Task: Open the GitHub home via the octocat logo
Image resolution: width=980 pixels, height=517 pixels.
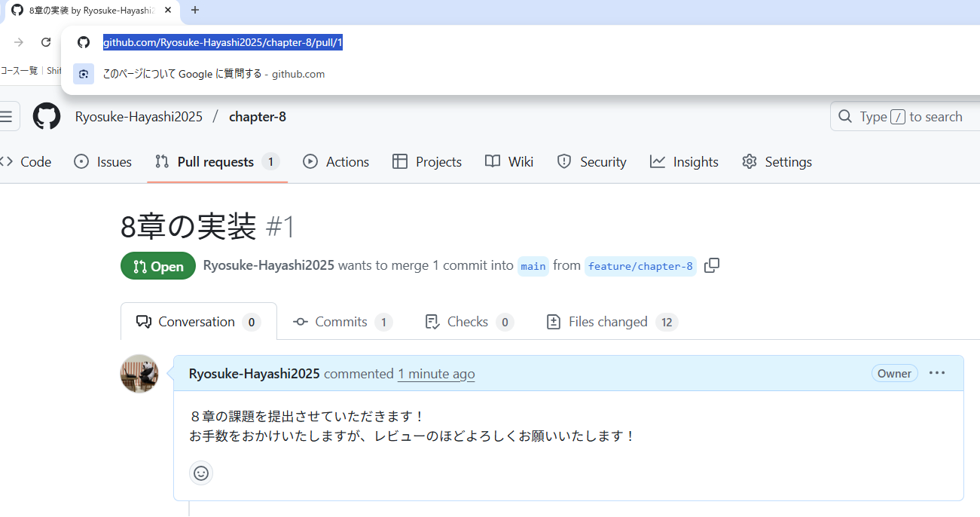Action: coord(46,116)
